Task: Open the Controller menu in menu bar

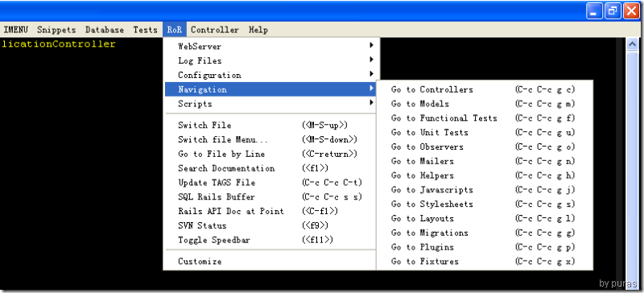Action: [215, 30]
